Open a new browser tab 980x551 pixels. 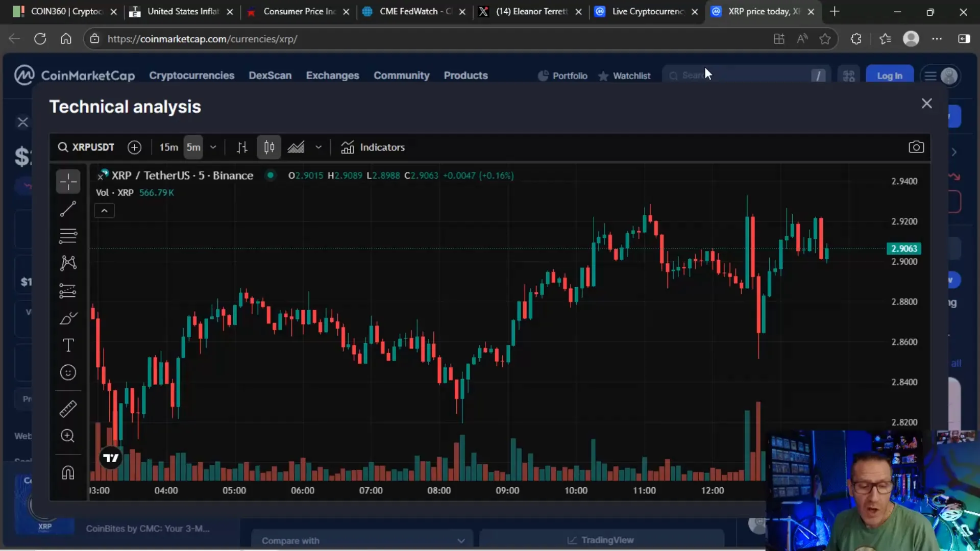835,11
